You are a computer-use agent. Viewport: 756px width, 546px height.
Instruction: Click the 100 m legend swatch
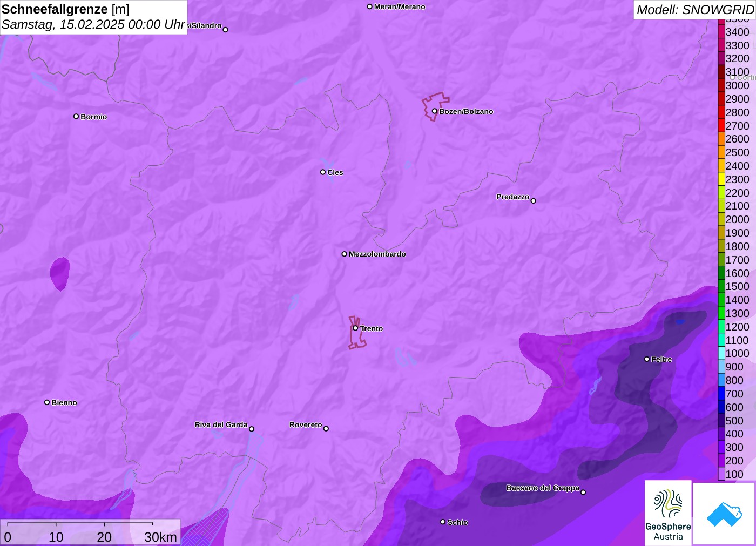coord(721,474)
